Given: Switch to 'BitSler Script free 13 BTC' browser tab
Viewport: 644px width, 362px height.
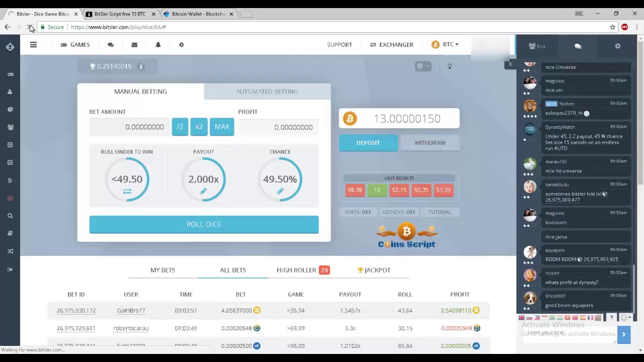Looking at the screenshot, I should pos(121,14).
